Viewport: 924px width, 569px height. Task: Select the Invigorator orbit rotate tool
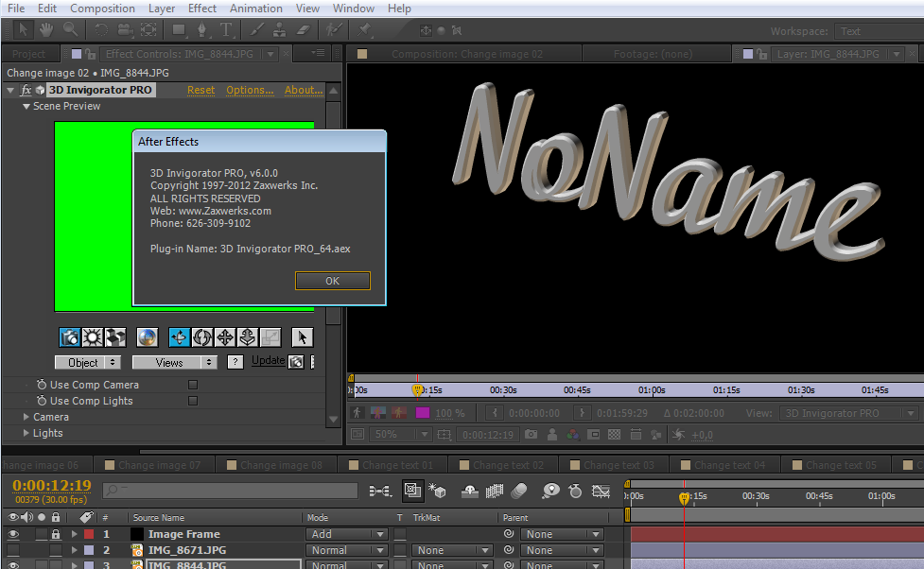coord(202,337)
